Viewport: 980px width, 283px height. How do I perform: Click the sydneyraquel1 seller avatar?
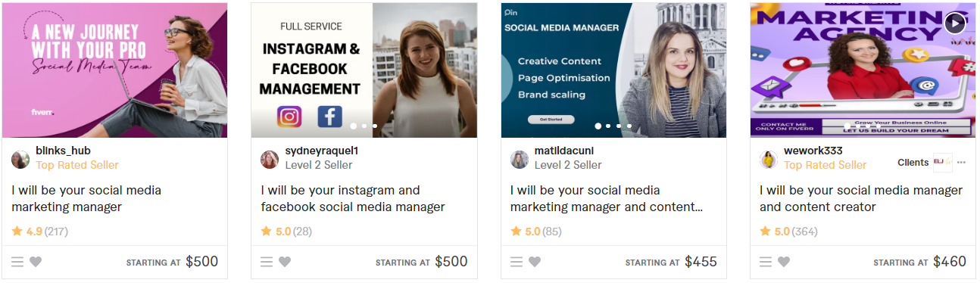[270, 160]
